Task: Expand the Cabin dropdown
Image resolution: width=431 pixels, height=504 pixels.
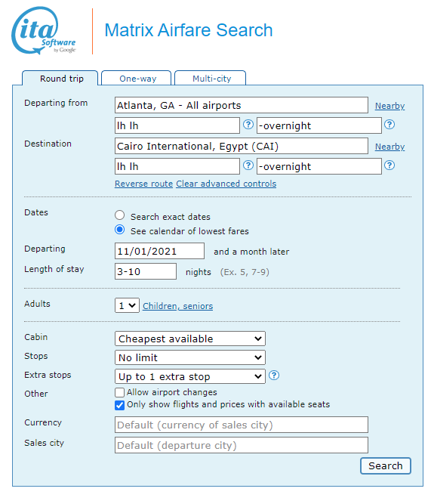Action: 190,339
